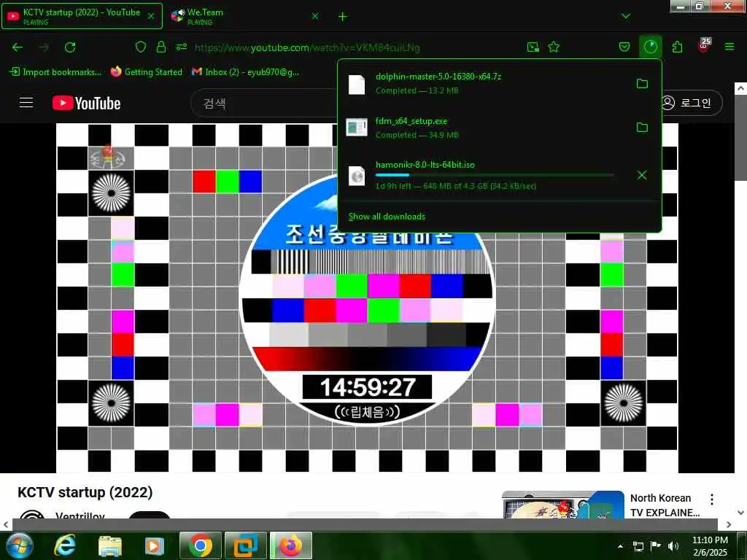Viewport: 747px width, 560px height.
Task: Open the dolphin-master-5.0-16380-x64.7z file
Action: click(x=486, y=83)
